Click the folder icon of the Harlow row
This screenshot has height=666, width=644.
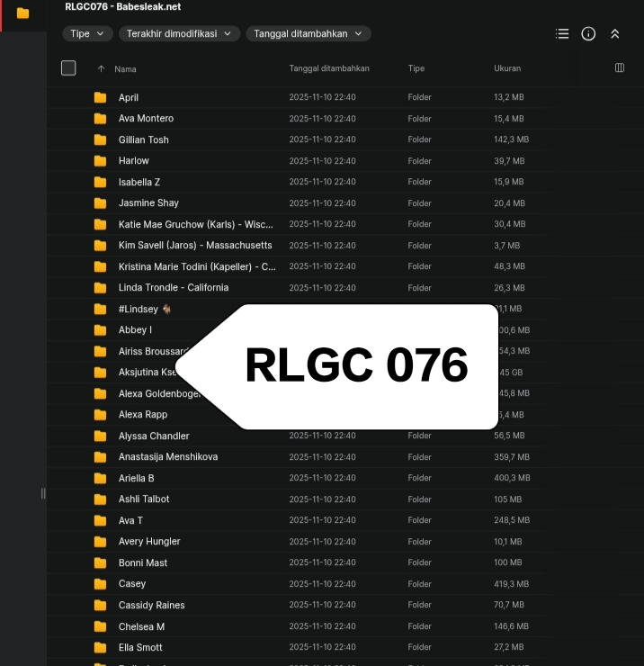tap(100, 161)
